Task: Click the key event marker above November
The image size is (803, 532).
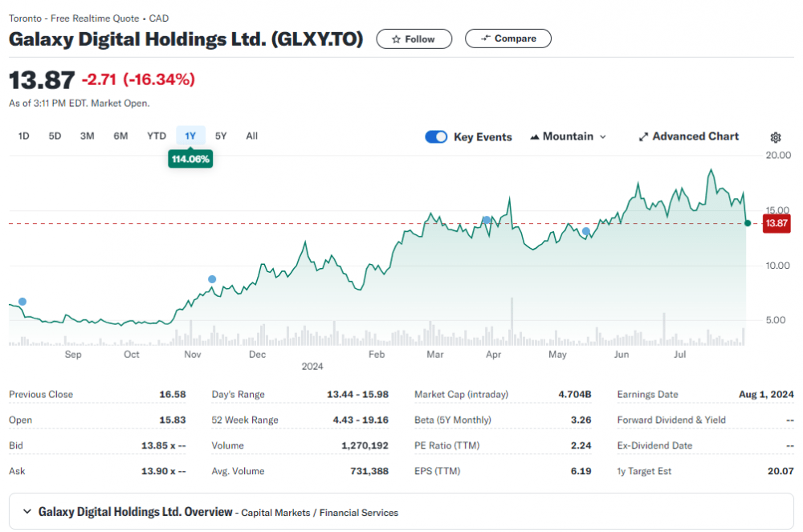Action: point(212,279)
